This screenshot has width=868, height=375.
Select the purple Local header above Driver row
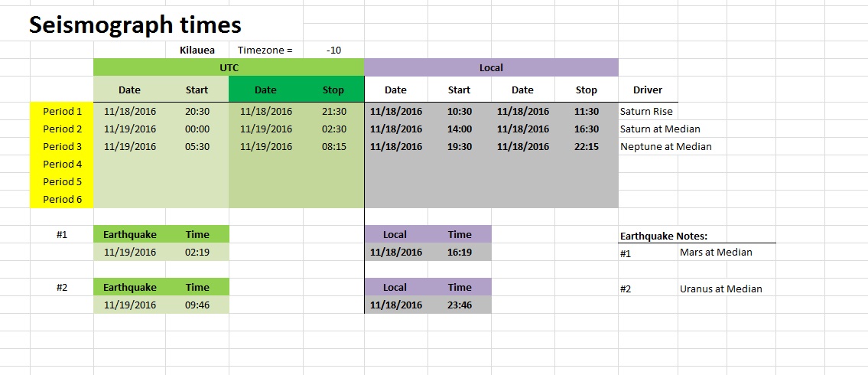[x=491, y=67]
